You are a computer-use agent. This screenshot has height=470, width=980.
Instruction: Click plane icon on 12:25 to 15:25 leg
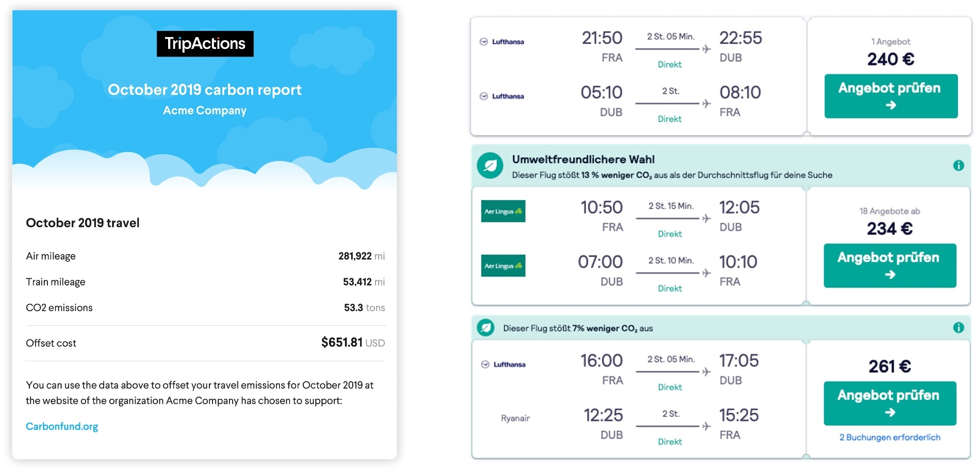(x=706, y=426)
